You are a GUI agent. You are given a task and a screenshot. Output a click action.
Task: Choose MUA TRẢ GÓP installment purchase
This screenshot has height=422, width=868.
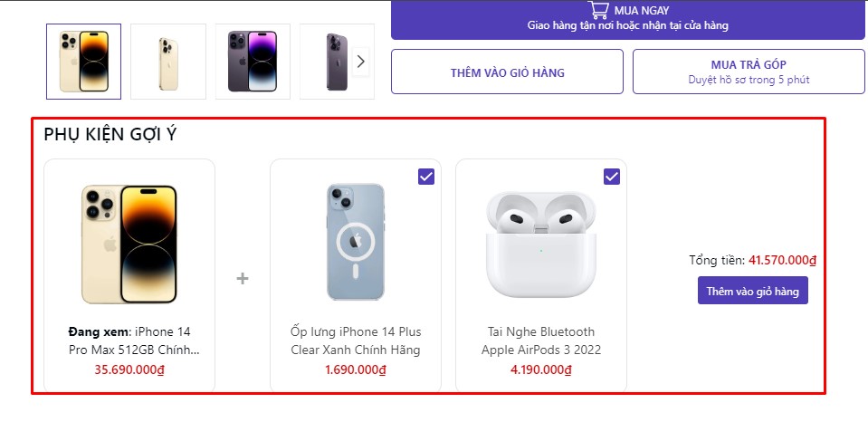(748, 72)
